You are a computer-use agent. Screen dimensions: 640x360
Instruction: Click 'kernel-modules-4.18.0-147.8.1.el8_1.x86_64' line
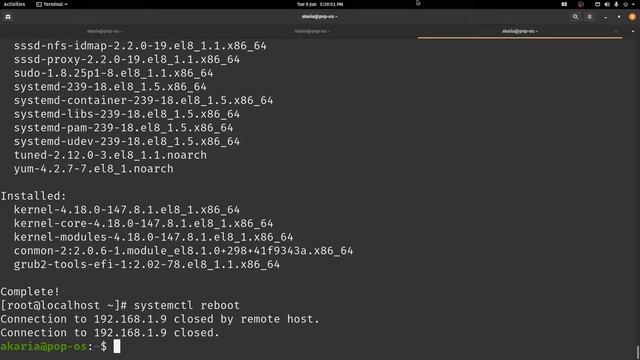coord(153,237)
